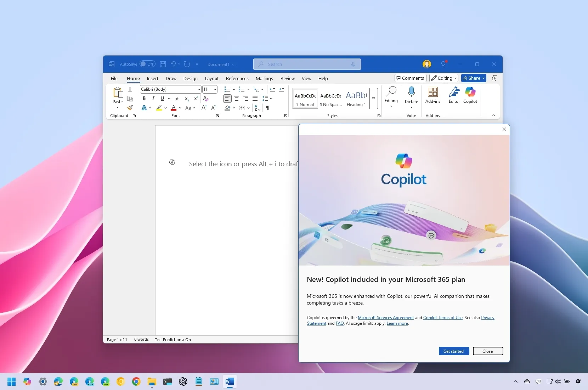The height and width of the screenshot is (390, 588).
Task: Expand the numbering list dropdown arrow
Action: pyautogui.click(x=248, y=89)
